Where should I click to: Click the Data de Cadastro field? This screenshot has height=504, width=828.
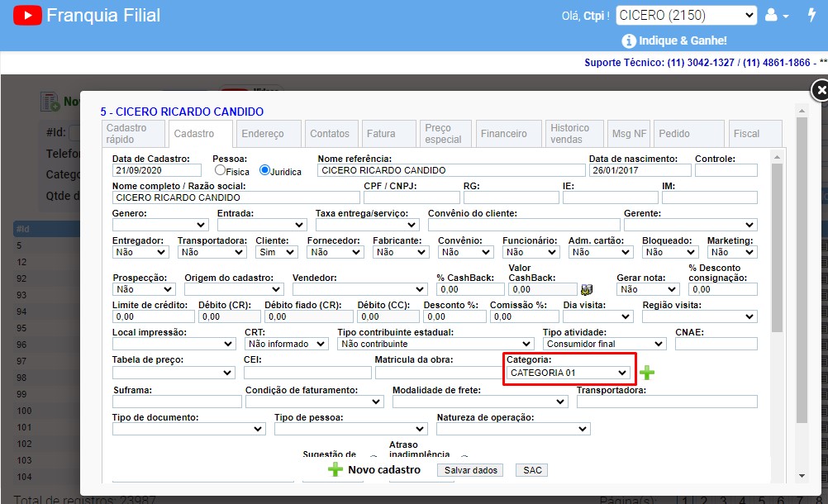157,170
